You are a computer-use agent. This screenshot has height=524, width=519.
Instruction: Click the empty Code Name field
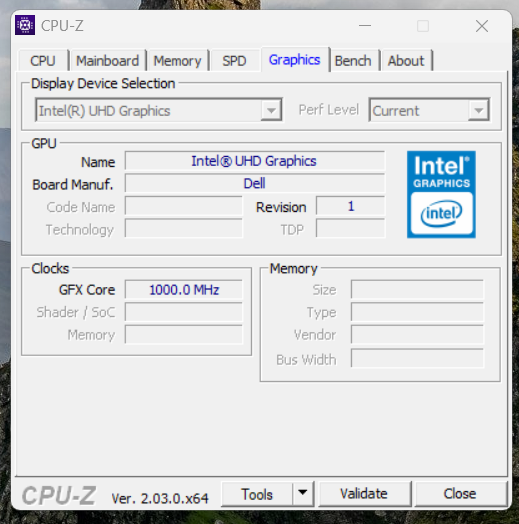click(184, 206)
